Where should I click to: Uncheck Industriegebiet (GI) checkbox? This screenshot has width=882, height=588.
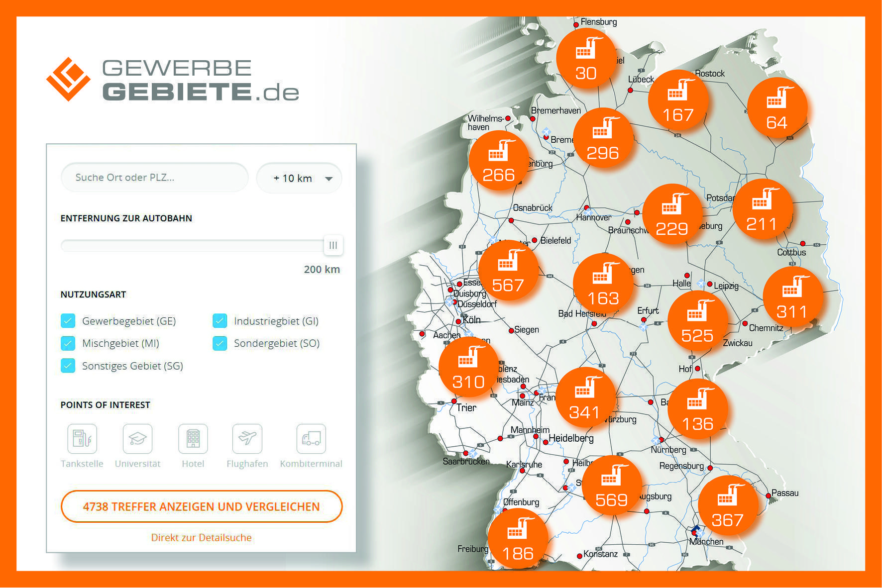pyautogui.click(x=220, y=321)
